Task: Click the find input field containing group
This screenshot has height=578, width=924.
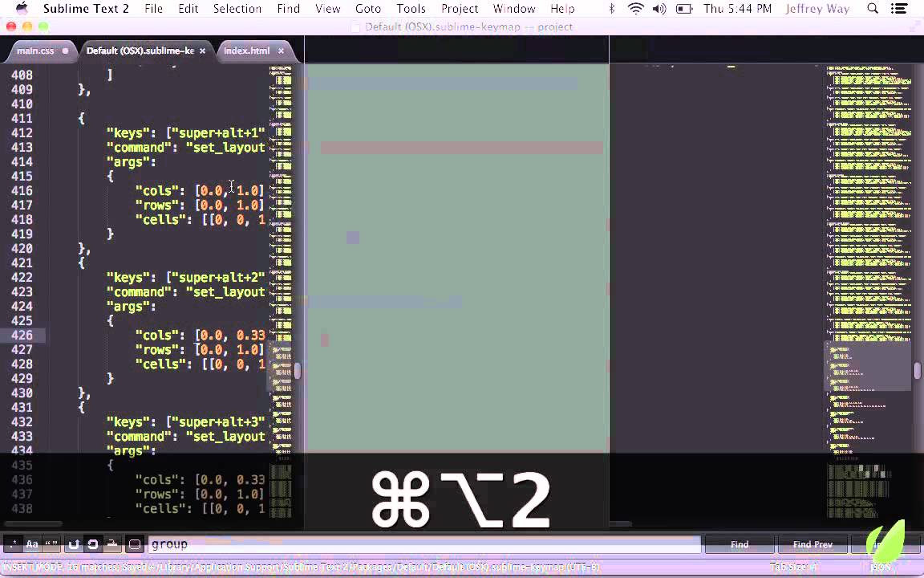Action: point(424,543)
